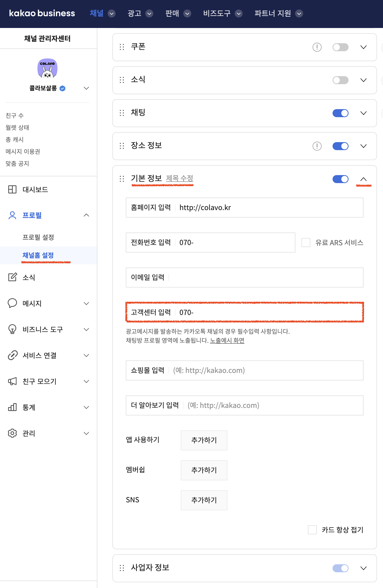The height and width of the screenshot is (588, 383).
Task: Open the 광고 top menu
Action: (140, 13)
